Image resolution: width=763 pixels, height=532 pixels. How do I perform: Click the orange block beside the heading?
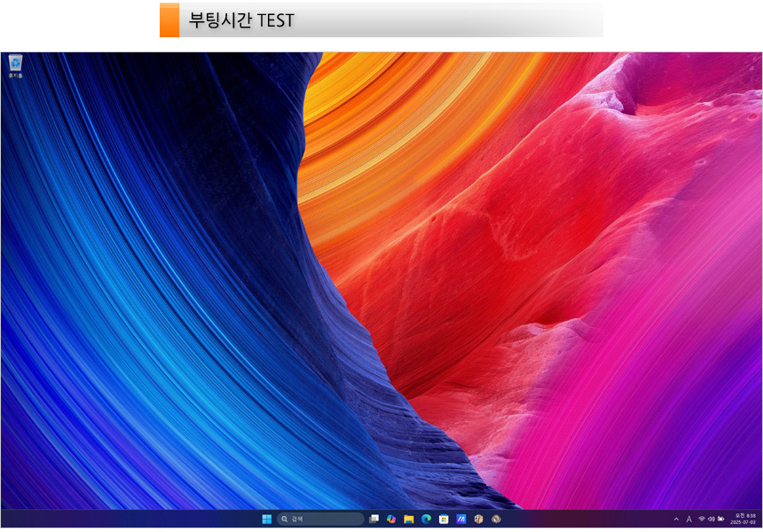pyautogui.click(x=169, y=20)
